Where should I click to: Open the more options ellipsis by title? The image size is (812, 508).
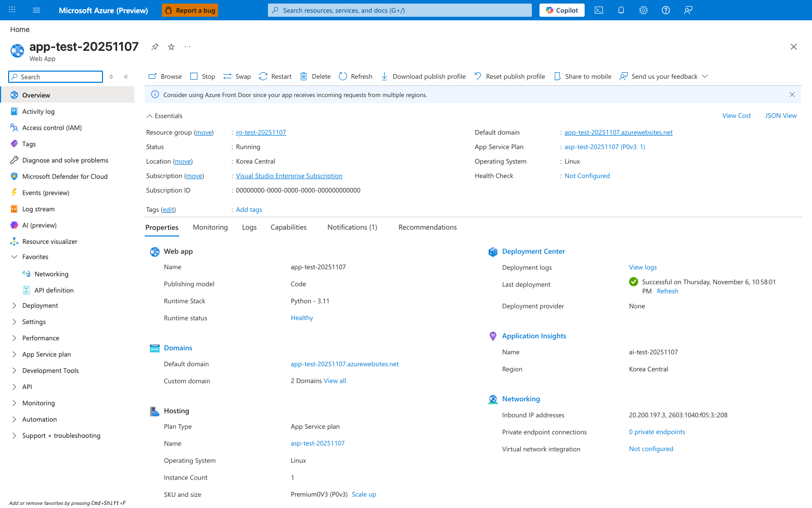click(x=188, y=47)
